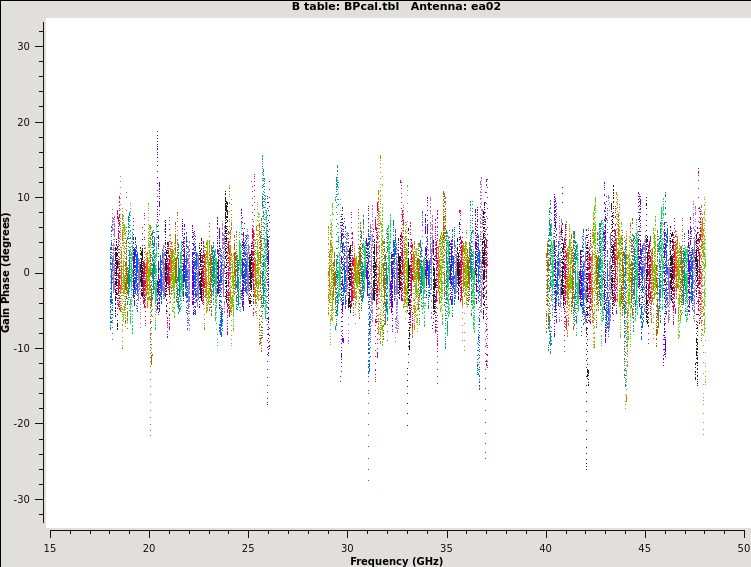Viewport: 751px width, 567px height.
Task: Click the 30 tick label on frequency axis
Action: [347, 547]
